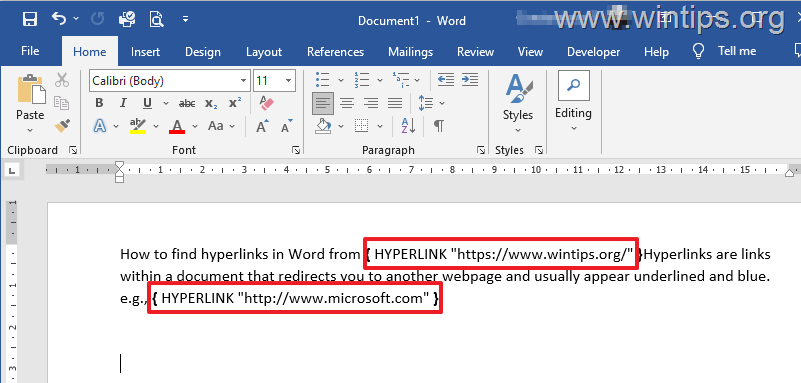The height and width of the screenshot is (383, 801).
Task: Click Text Effects and Typography icon
Action: click(100, 126)
